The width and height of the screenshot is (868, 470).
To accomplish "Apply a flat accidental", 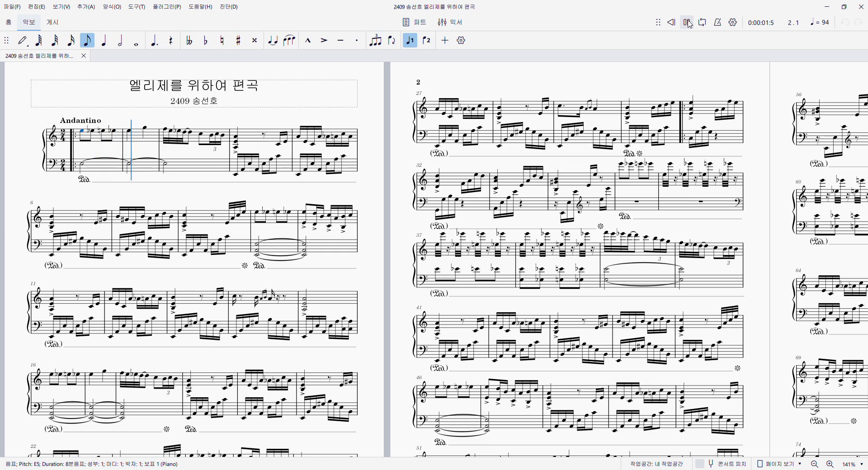I will pyautogui.click(x=205, y=40).
